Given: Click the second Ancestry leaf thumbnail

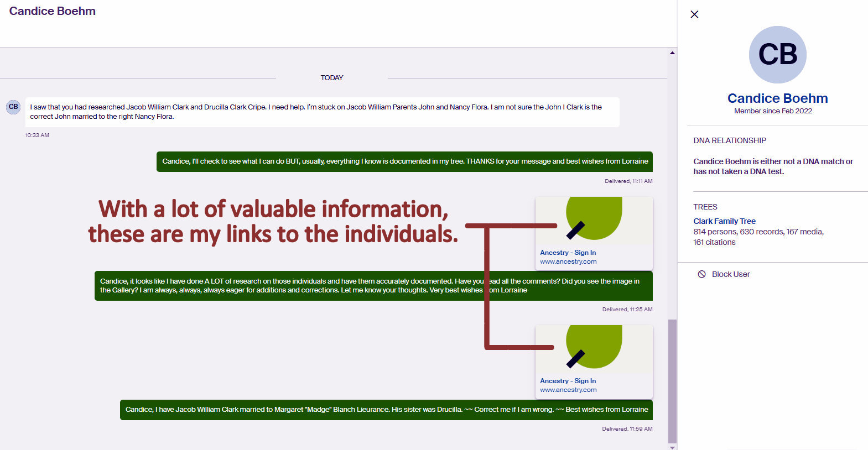Looking at the screenshot, I should (594, 349).
